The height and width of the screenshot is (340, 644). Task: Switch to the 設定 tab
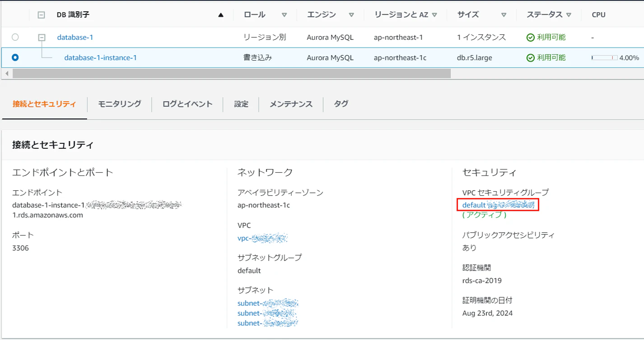[x=241, y=104]
